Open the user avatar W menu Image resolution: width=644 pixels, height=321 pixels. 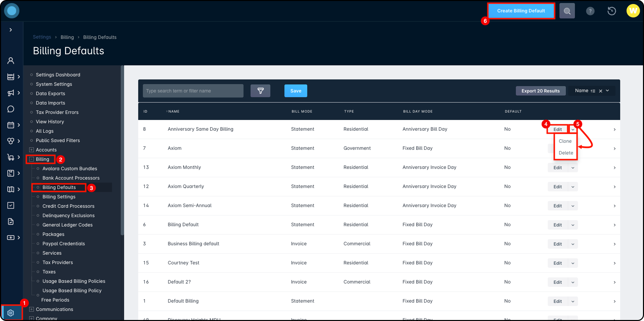pos(633,11)
